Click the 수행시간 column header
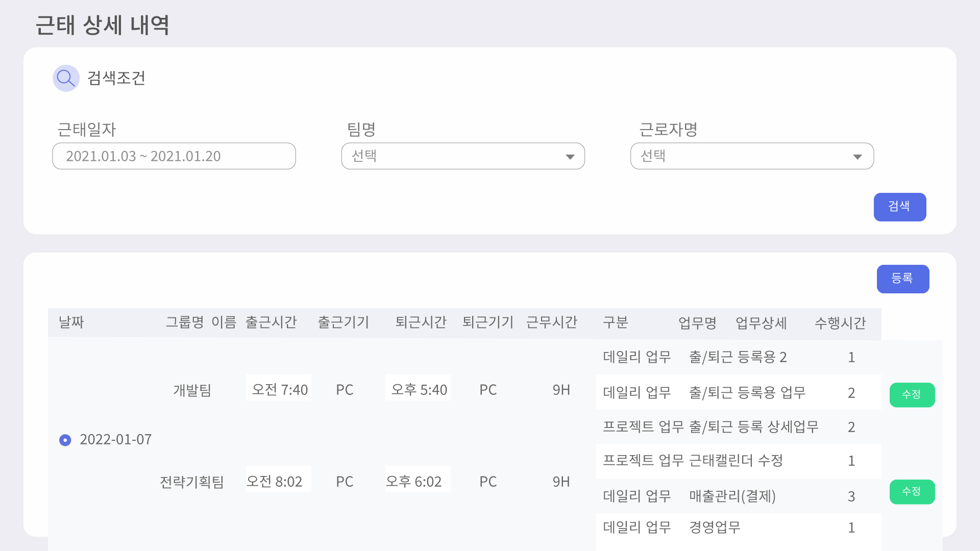980x551 pixels. coord(840,323)
